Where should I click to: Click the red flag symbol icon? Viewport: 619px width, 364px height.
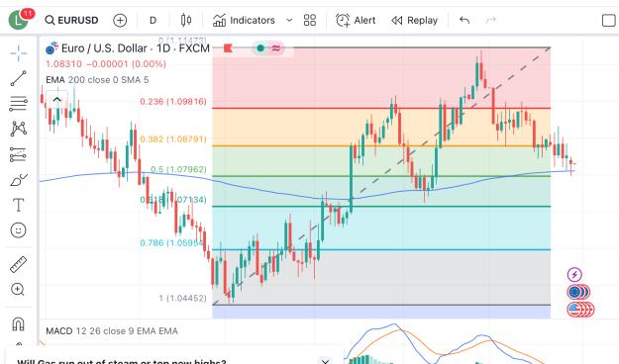228,48
